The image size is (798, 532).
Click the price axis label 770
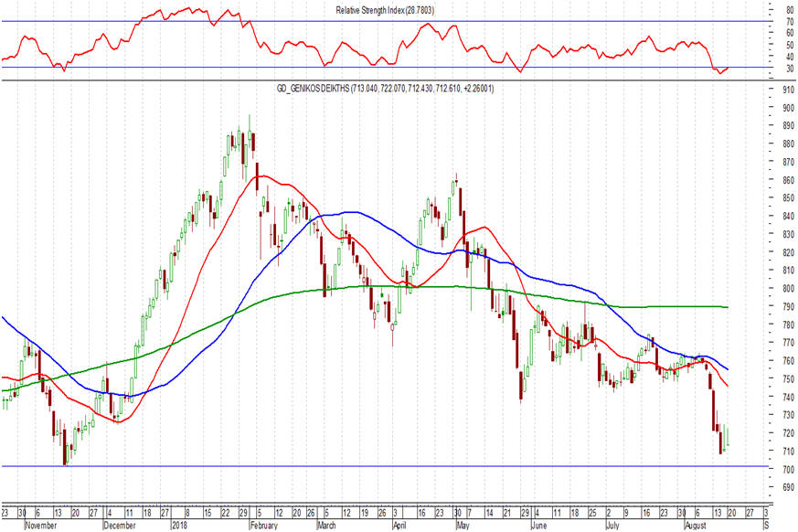pos(788,343)
